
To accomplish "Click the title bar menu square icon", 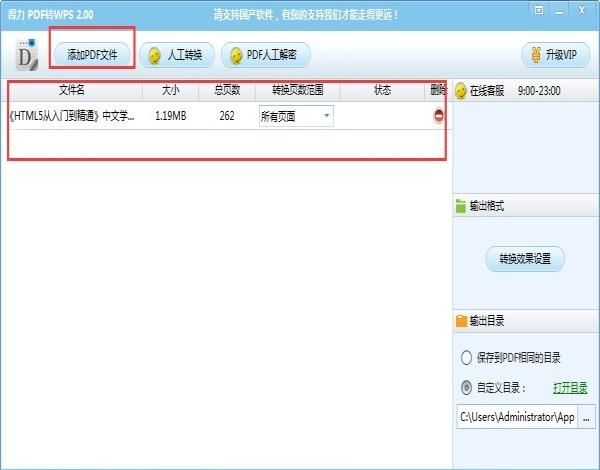I will 539,10.
